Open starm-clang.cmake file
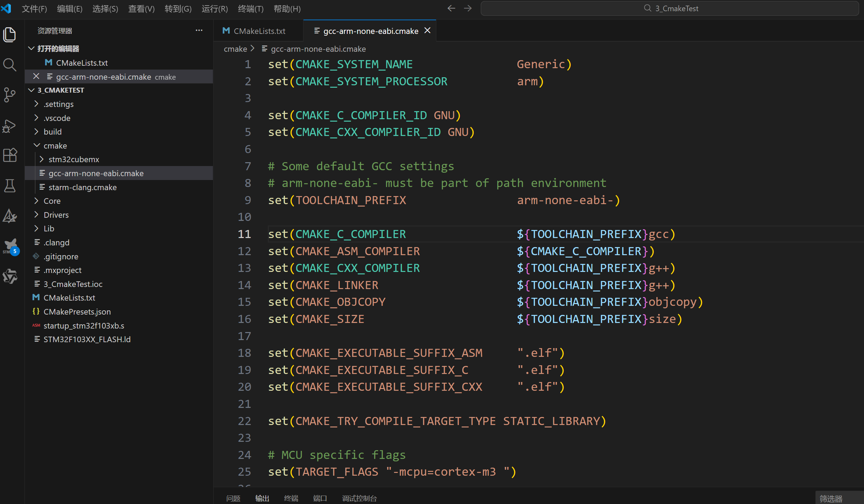 [x=119, y=187]
